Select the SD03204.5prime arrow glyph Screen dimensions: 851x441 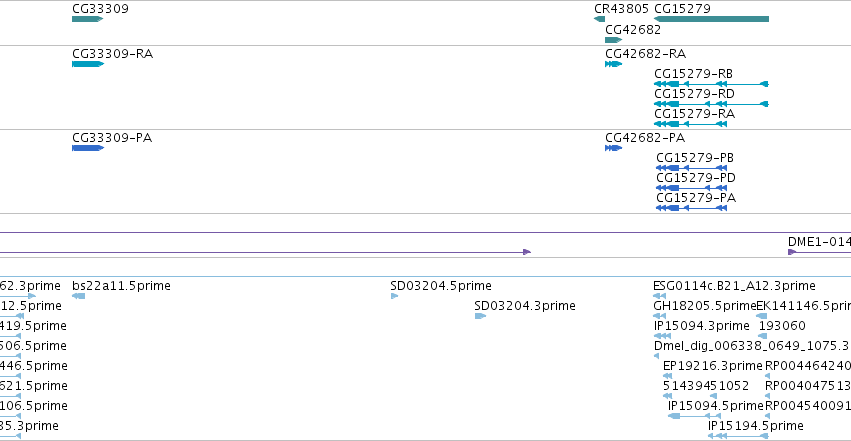395,296
